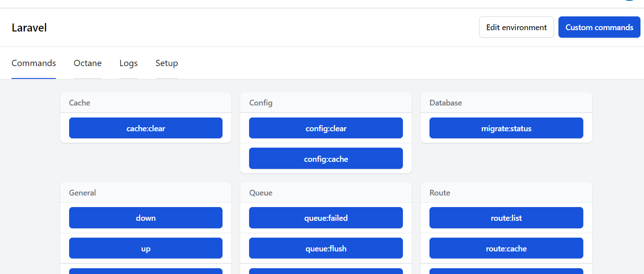The width and height of the screenshot is (644, 274).
Task: Click the General card header
Action: pyautogui.click(x=146, y=192)
